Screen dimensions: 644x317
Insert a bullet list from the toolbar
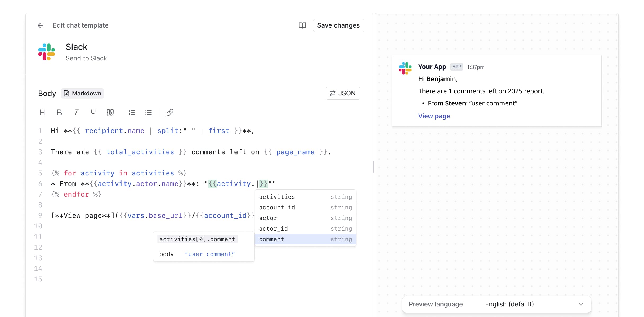[149, 112]
